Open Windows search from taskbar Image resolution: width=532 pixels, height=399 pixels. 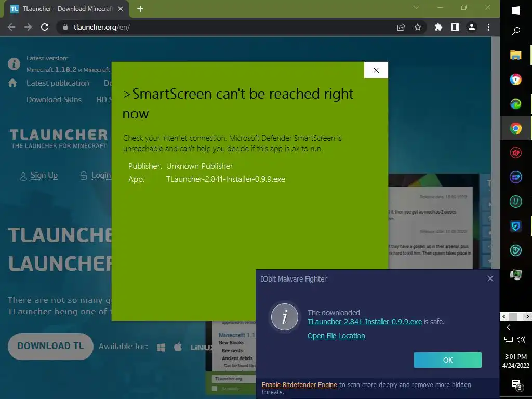click(x=516, y=31)
